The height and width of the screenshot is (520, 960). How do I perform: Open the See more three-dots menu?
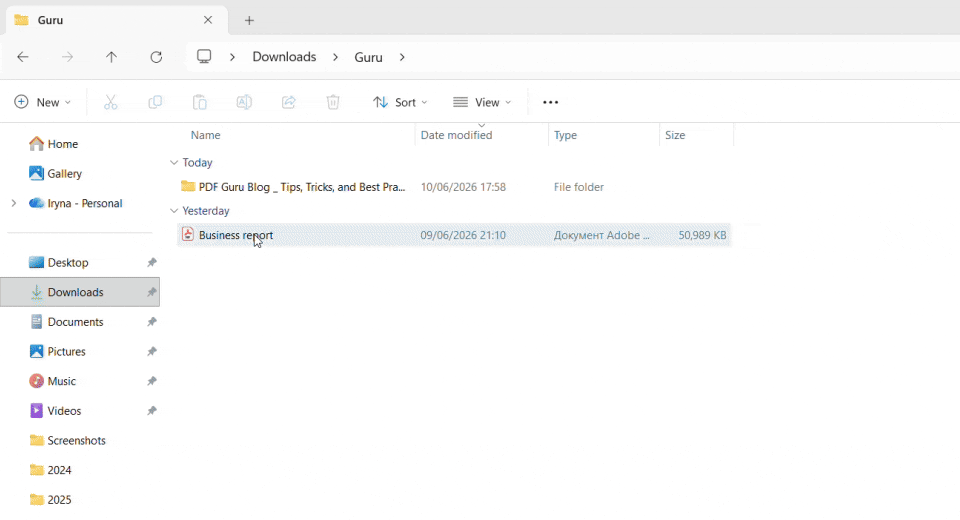[550, 102]
